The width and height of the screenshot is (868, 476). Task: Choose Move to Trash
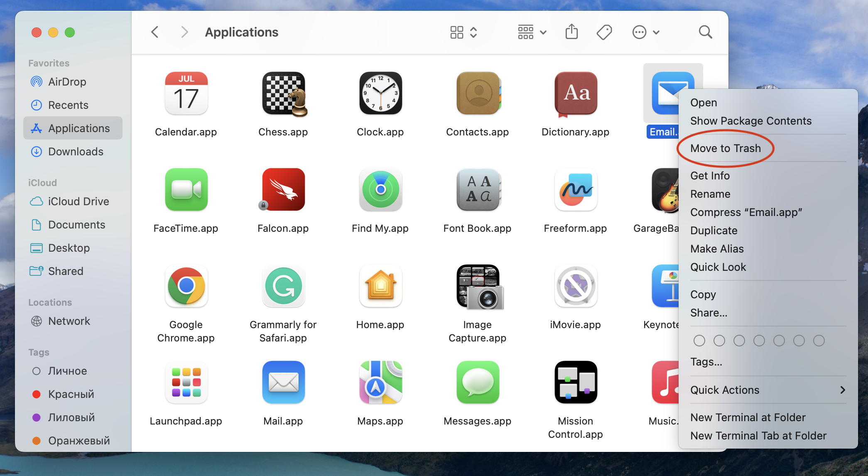768,148
